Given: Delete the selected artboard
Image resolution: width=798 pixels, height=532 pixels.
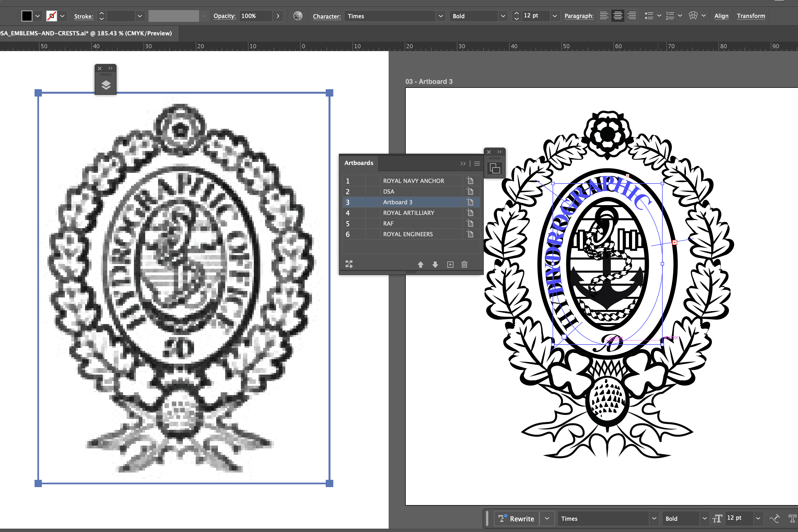Looking at the screenshot, I should click(464, 265).
